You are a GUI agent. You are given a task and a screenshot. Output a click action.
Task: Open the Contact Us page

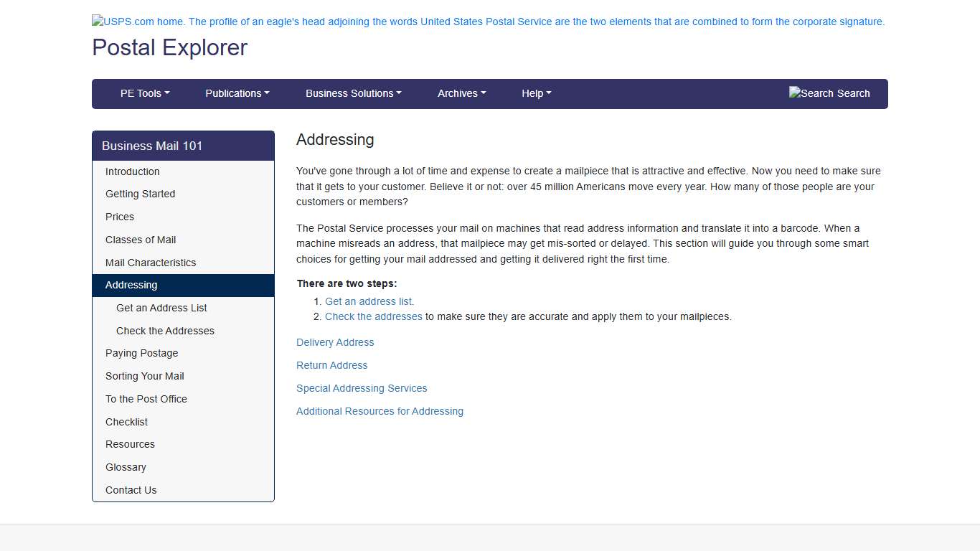point(131,490)
